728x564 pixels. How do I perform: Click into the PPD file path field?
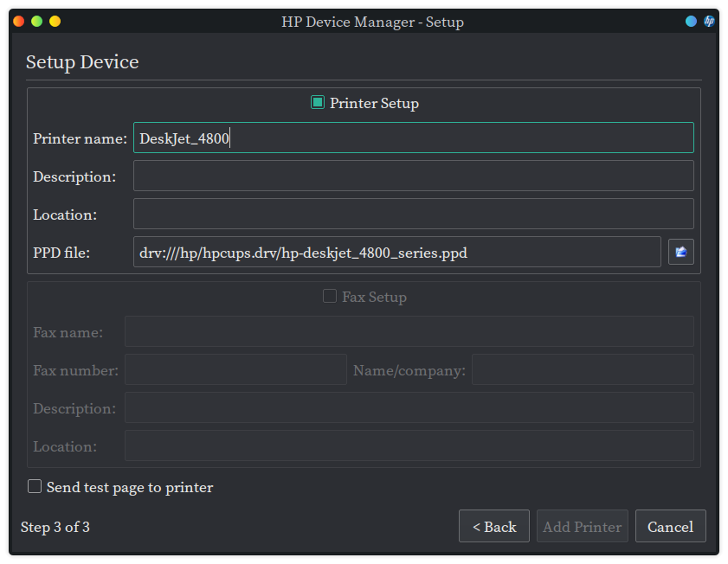396,253
